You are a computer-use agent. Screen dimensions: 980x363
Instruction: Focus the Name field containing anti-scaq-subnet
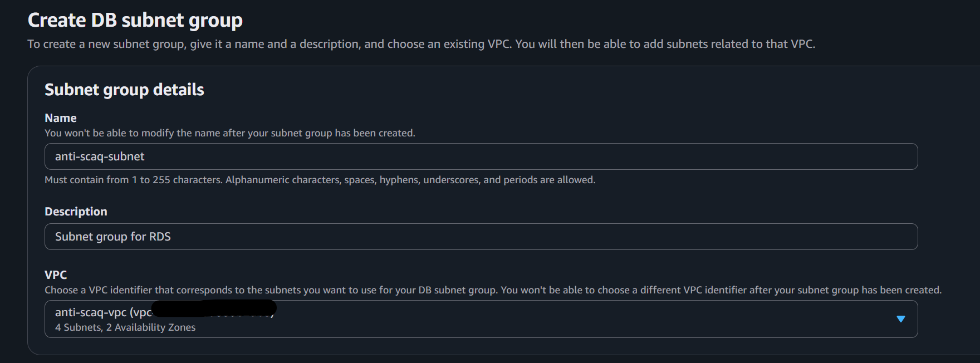[481, 156]
